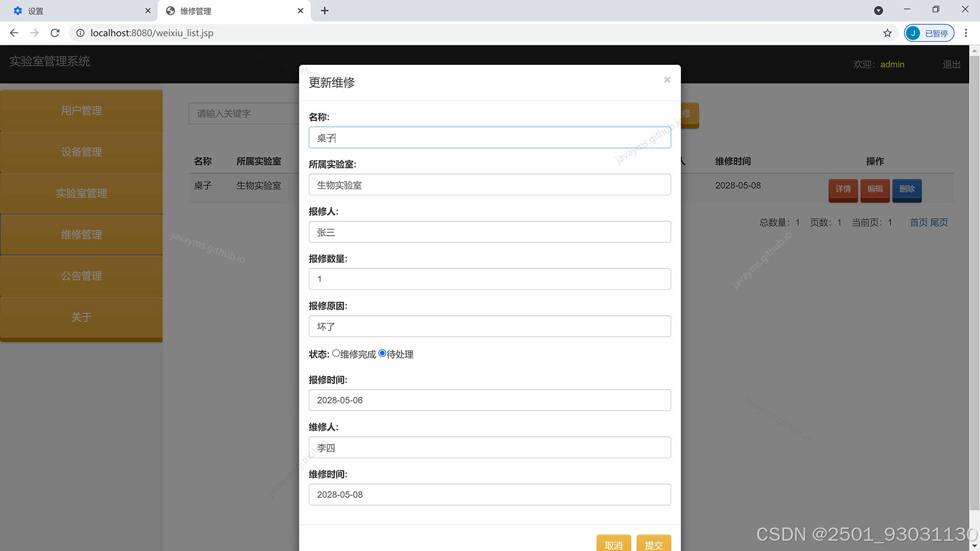Viewport: 980px width, 551px height.
Task: Click the 名称 input field
Action: pyautogui.click(x=489, y=138)
